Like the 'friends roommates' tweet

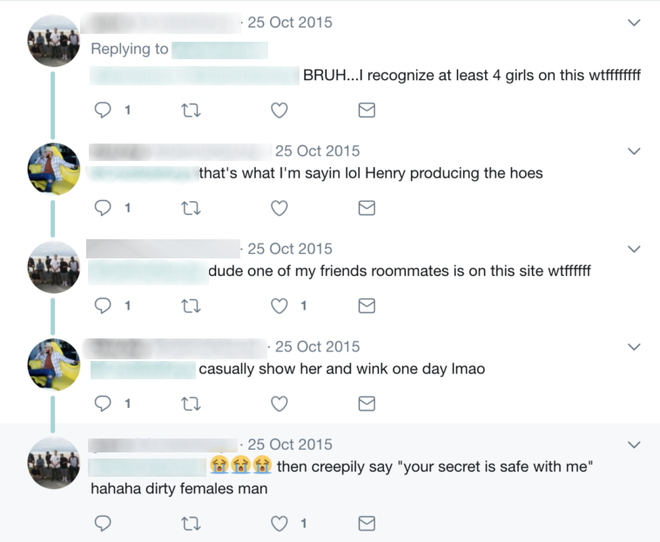click(x=280, y=306)
